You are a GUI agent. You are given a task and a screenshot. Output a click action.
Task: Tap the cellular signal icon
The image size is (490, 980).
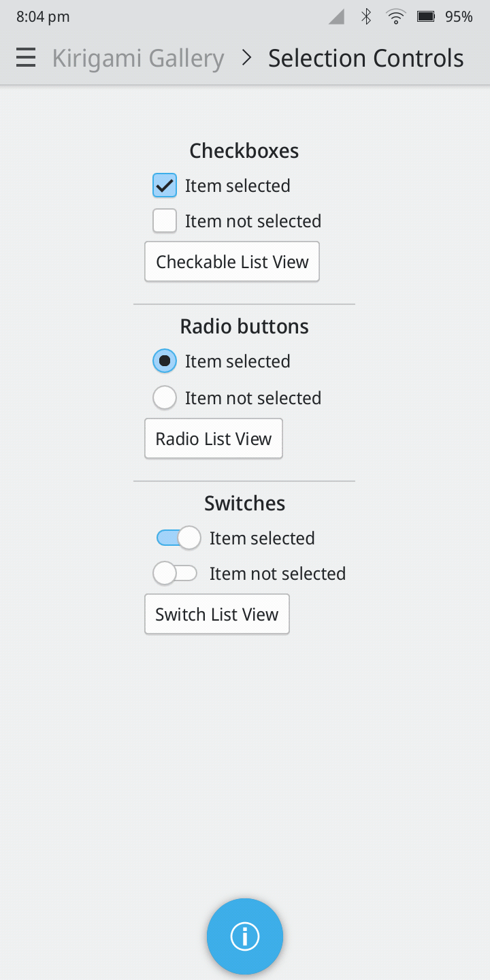point(337,17)
